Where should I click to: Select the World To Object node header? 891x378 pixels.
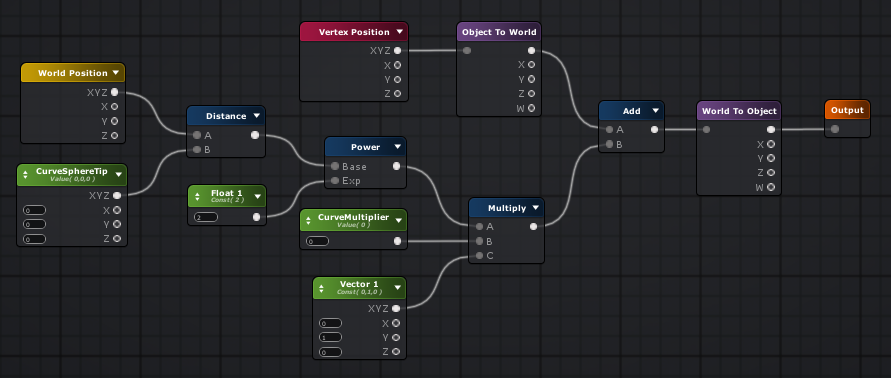[739, 111]
